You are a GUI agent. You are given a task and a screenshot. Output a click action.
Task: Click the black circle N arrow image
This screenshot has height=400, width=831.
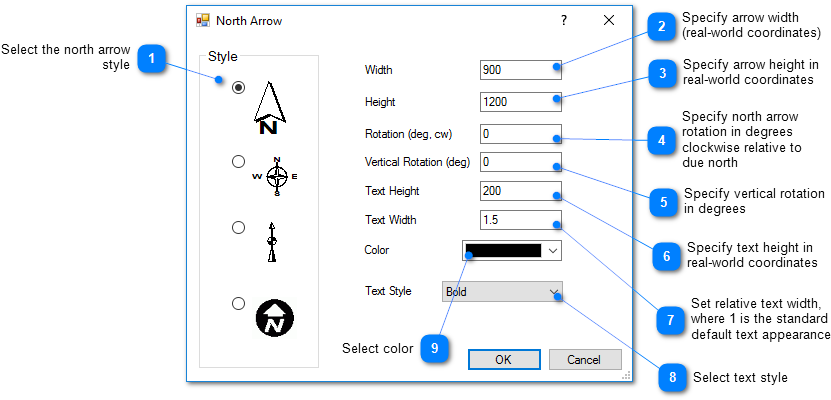point(275,317)
